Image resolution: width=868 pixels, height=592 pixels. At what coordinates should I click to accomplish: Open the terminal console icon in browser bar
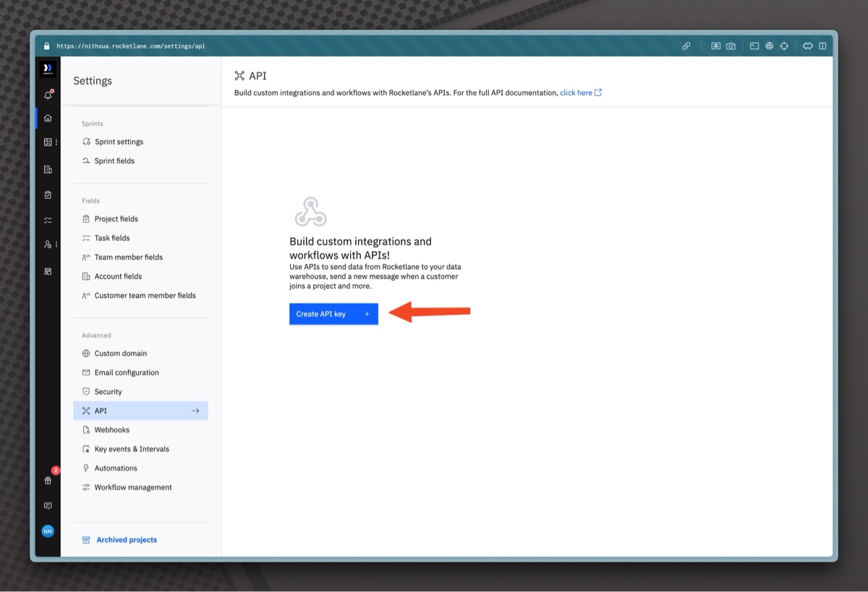[x=754, y=46]
